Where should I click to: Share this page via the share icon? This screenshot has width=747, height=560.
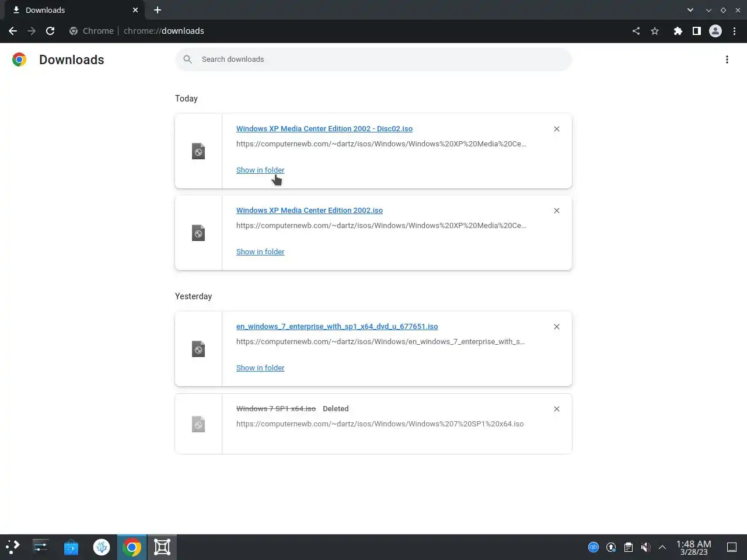pyautogui.click(x=636, y=31)
